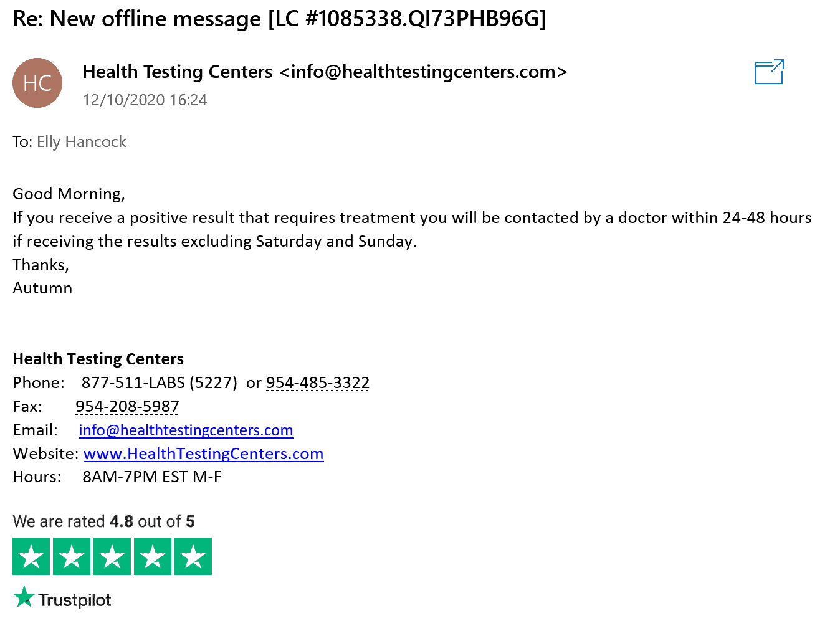
Task: Click the Trustpilot logo star icon
Action: (x=24, y=597)
